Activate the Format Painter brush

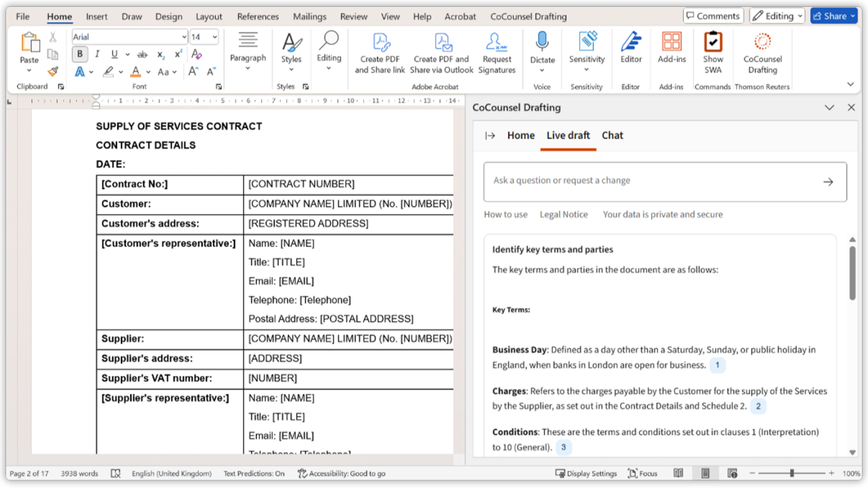click(53, 71)
